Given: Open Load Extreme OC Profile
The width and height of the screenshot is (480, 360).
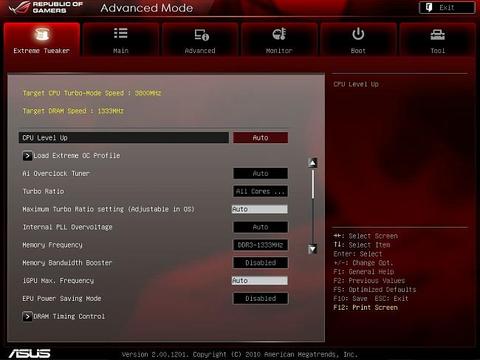Looking at the screenshot, I should pyautogui.click(x=77, y=156).
